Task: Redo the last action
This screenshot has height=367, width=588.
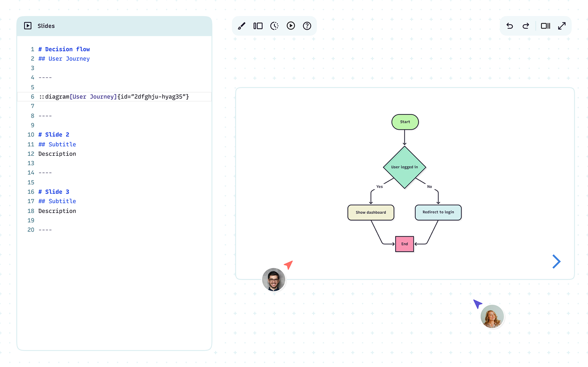Action: (x=526, y=26)
